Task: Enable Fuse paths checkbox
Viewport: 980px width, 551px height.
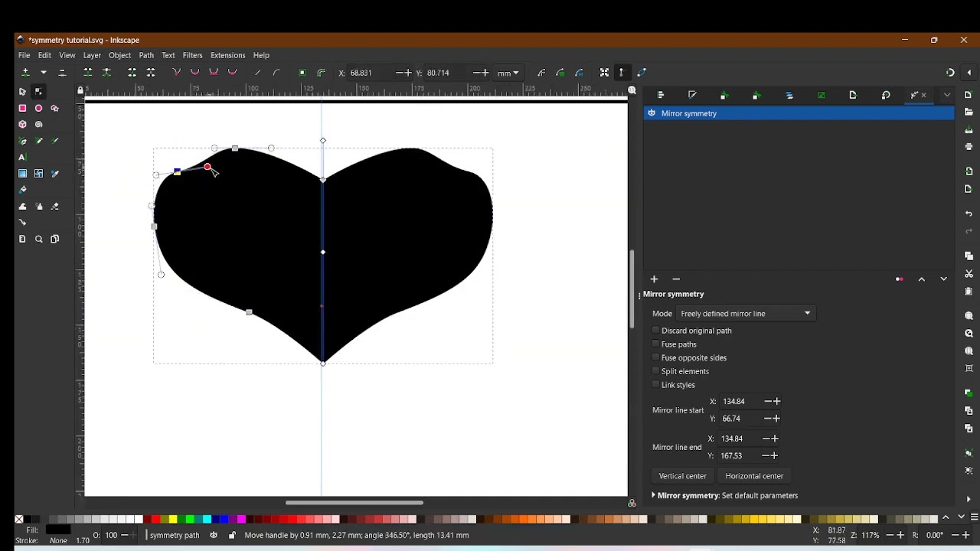Action: coord(655,344)
